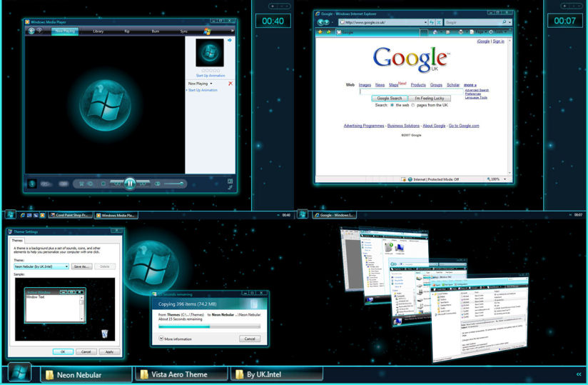Screen dimensions: 588x385
Task: Open the Images link on Google
Action: 365,85
